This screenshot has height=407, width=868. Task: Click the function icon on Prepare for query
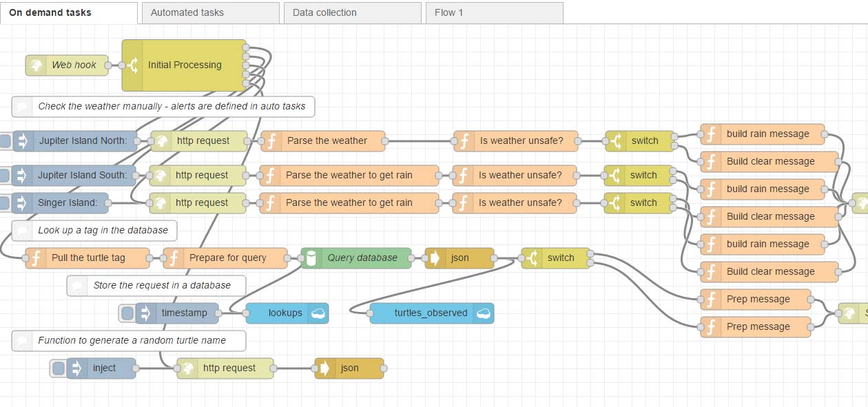point(174,258)
